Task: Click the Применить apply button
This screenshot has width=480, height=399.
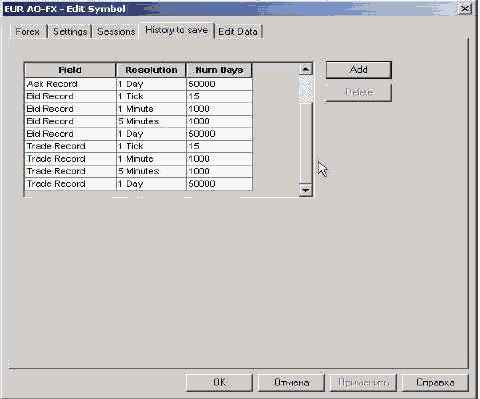Action: pos(363,382)
